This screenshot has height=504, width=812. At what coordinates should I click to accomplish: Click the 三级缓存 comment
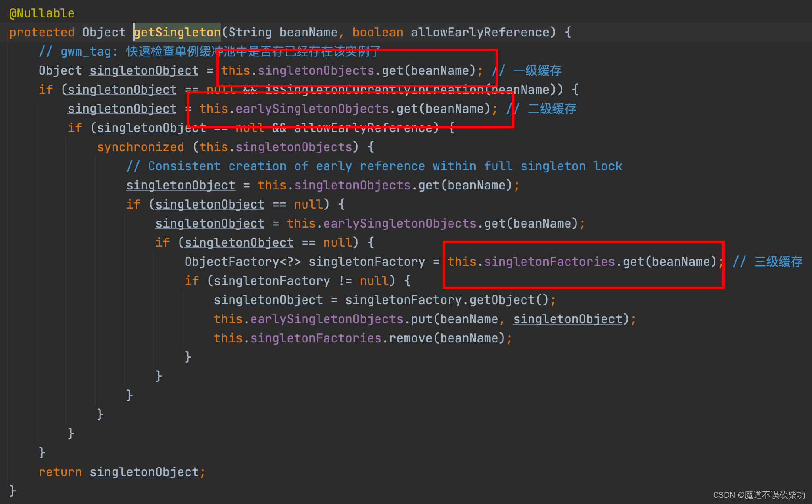[768, 262]
